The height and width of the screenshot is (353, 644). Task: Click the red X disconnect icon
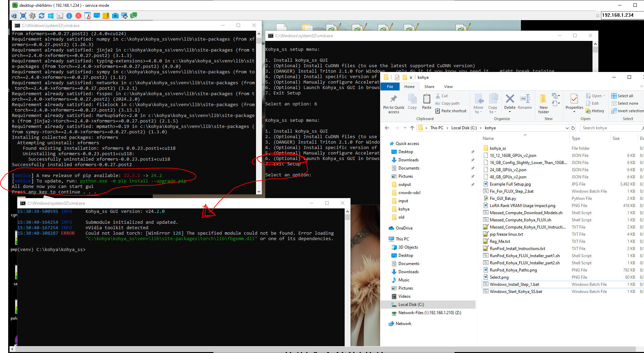(78, 16)
